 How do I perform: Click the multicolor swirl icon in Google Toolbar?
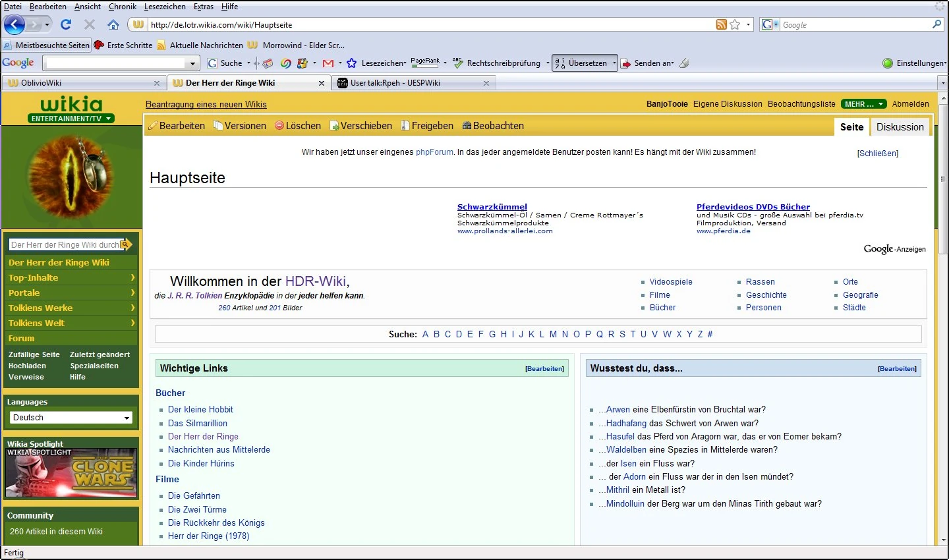tap(285, 63)
